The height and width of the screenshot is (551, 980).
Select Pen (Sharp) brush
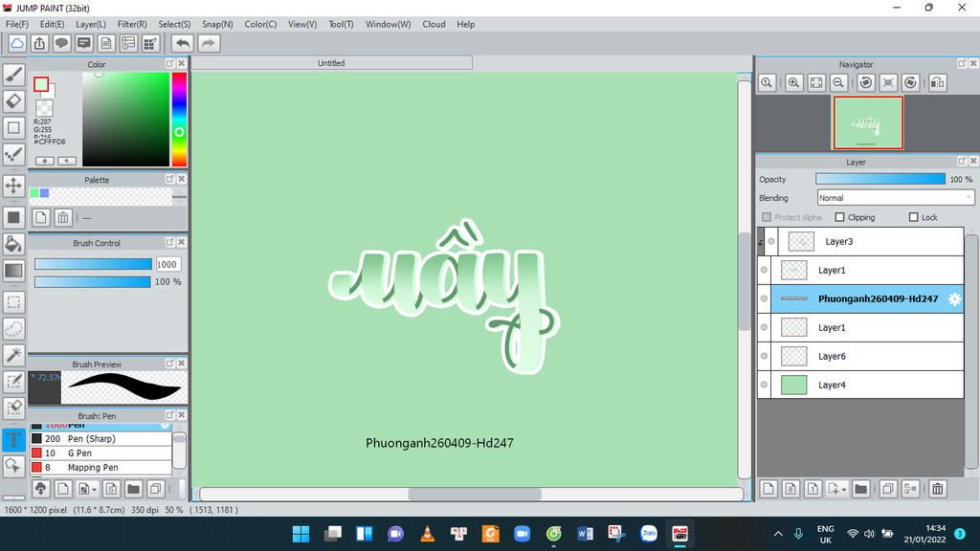pyautogui.click(x=100, y=438)
